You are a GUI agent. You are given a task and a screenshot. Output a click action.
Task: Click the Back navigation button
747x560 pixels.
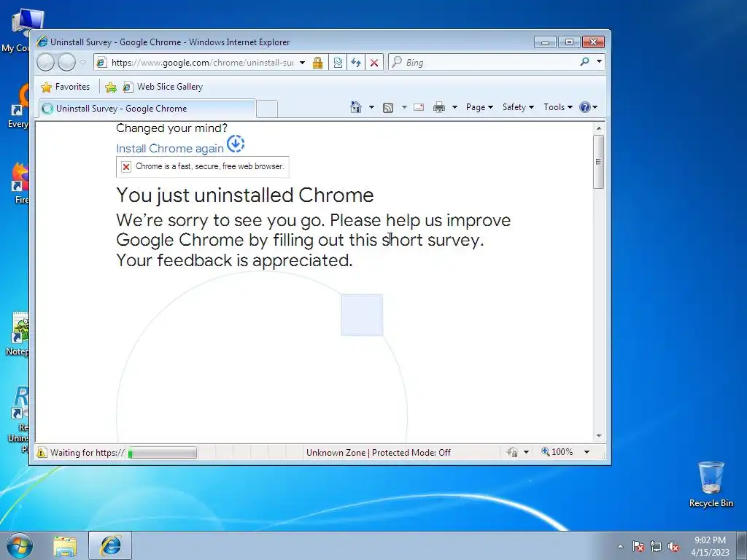[x=46, y=63]
